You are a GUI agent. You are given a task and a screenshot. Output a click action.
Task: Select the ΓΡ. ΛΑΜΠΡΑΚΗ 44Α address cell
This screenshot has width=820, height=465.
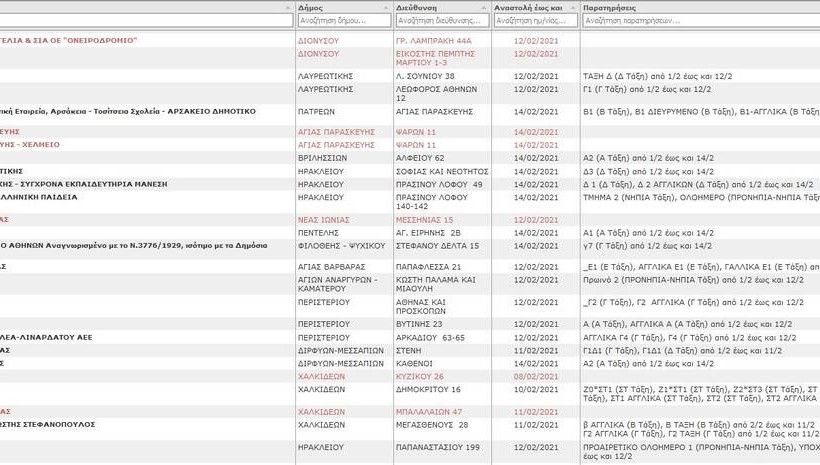pyautogui.click(x=433, y=41)
